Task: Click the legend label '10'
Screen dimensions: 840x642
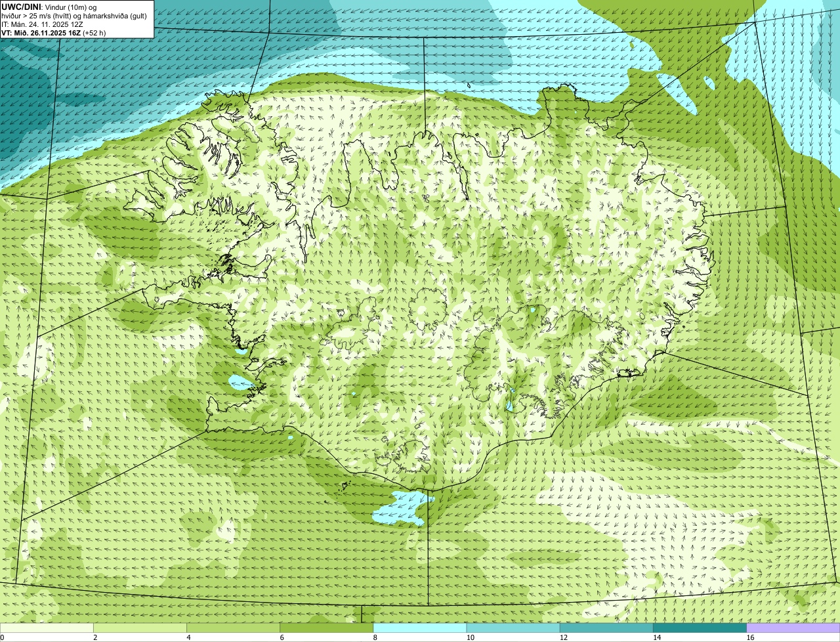Action: 471,637
